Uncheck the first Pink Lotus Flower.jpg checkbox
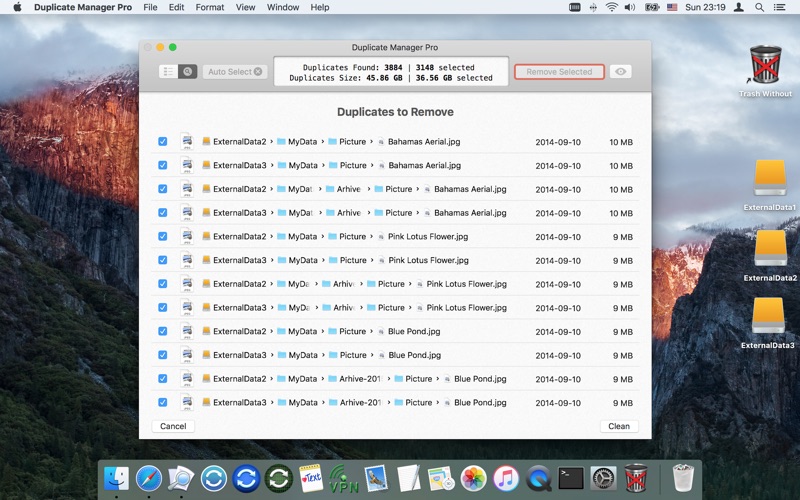800x500 pixels. click(x=163, y=237)
